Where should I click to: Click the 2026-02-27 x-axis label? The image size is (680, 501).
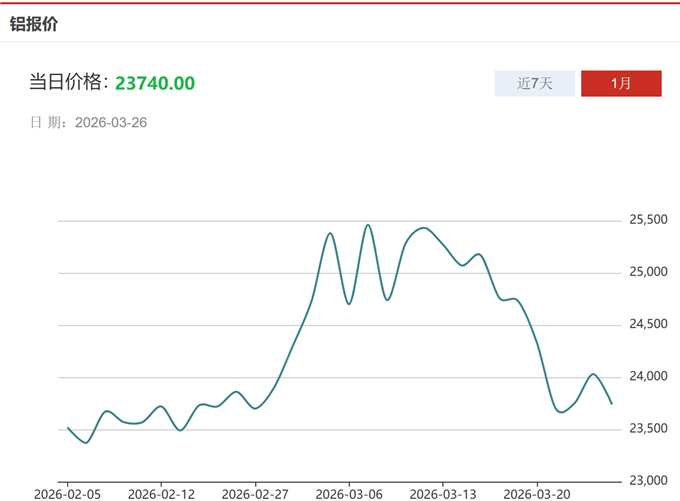(x=255, y=494)
